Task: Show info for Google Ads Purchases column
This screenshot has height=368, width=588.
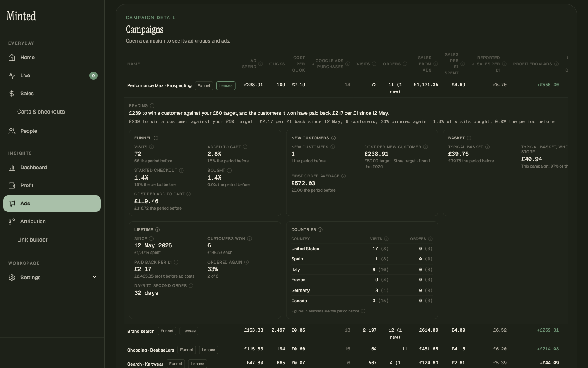Action: [348, 64]
